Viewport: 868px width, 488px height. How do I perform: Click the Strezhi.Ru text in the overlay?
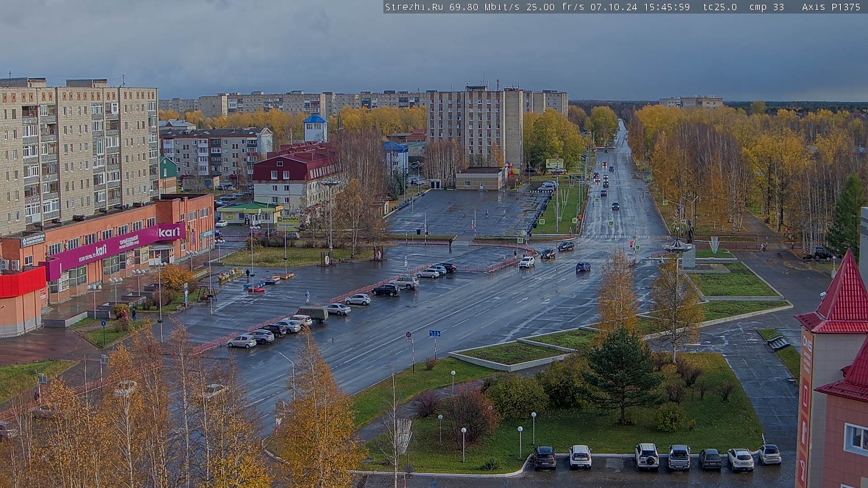[414, 7]
